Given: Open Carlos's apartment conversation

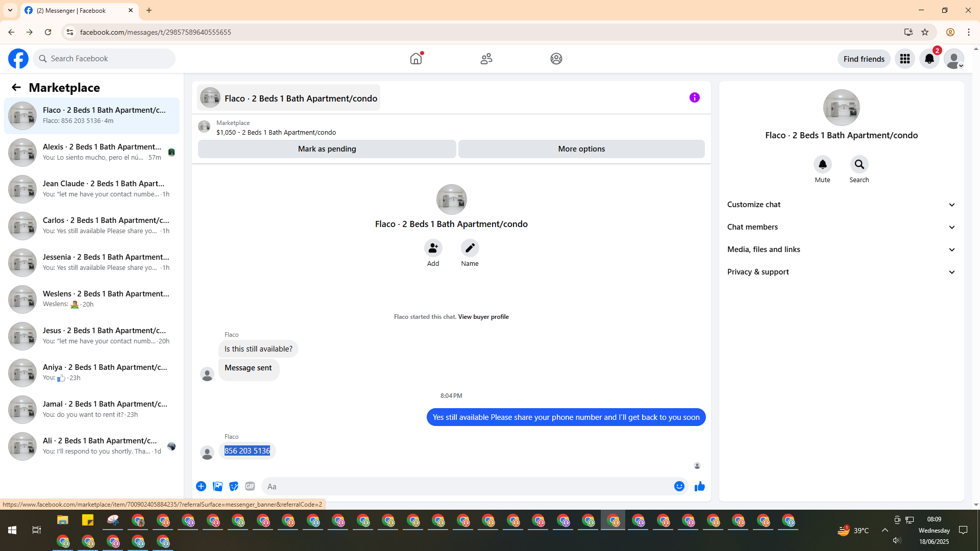Looking at the screenshot, I should pyautogui.click(x=92, y=226).
